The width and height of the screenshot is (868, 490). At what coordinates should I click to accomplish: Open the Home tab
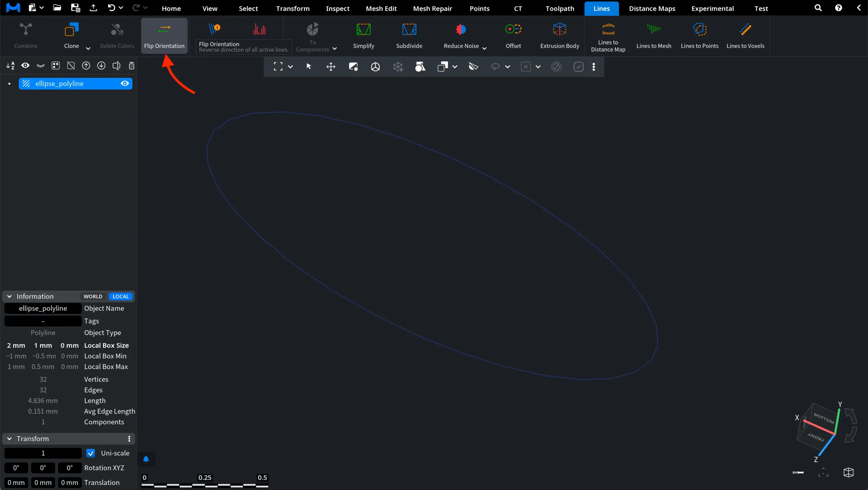click(171, 8)
